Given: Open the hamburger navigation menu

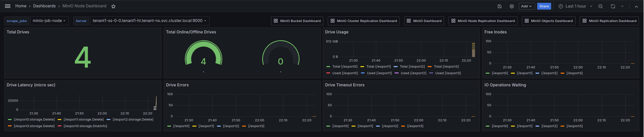Looking at the screenshot, I should (x=8, y=6).
